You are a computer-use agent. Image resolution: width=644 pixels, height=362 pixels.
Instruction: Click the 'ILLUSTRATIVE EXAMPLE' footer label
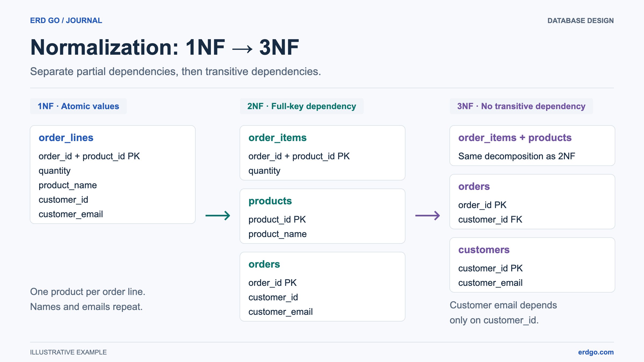[x=68, y=352]
